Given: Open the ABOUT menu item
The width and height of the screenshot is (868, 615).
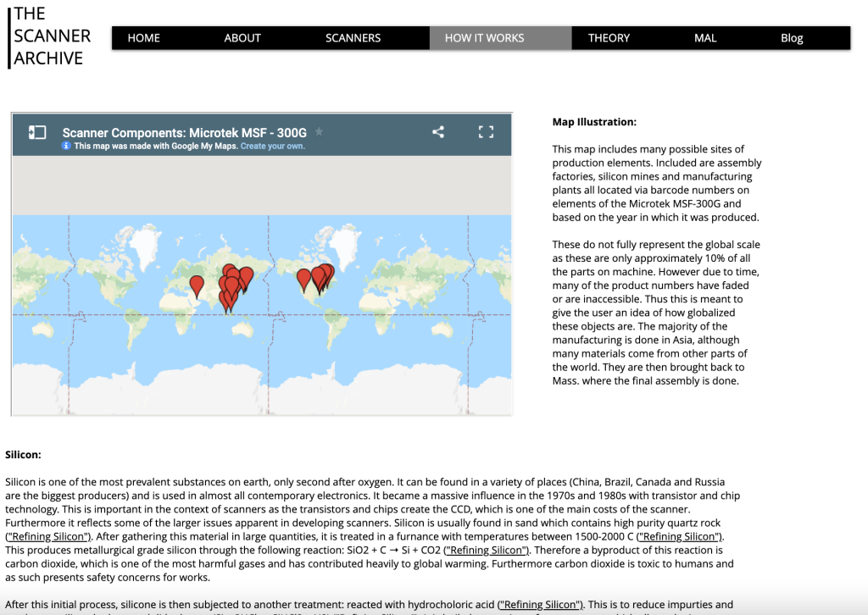Looking at the screenshot, I should click(x=242, y=38).
